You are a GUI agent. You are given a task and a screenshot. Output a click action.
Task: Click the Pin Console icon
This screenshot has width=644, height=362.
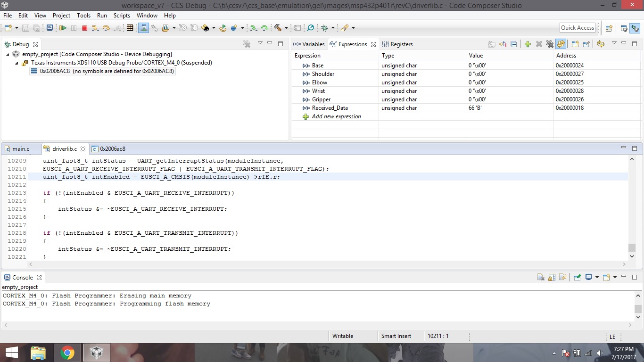[x=578, y=277]
